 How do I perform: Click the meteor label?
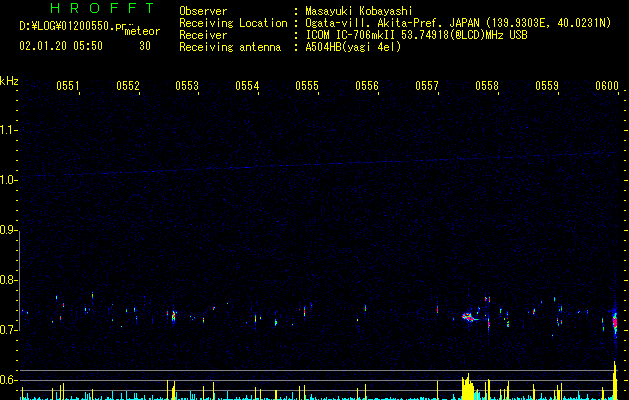coord(142,31)
